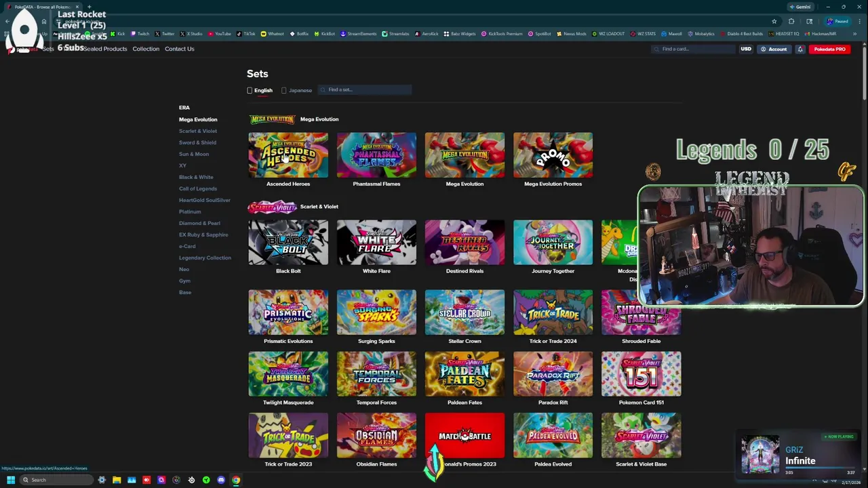Open Paldean Fates set logo

pos(465,374)
